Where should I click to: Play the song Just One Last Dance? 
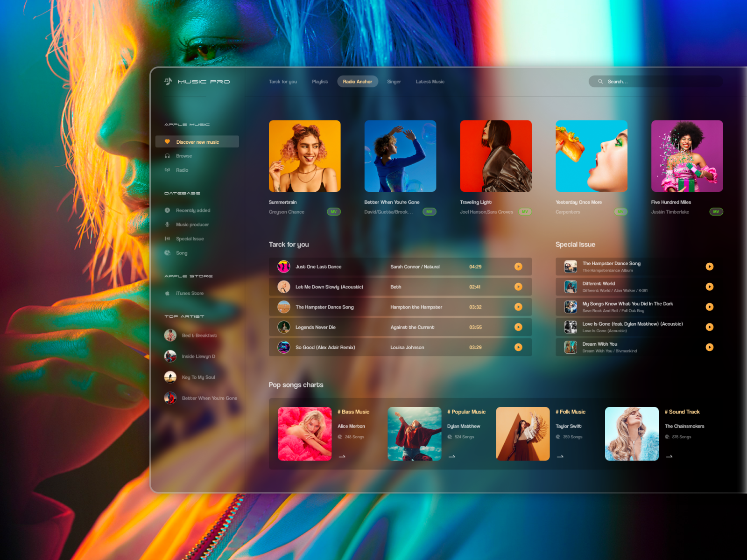tap(518, 266)
